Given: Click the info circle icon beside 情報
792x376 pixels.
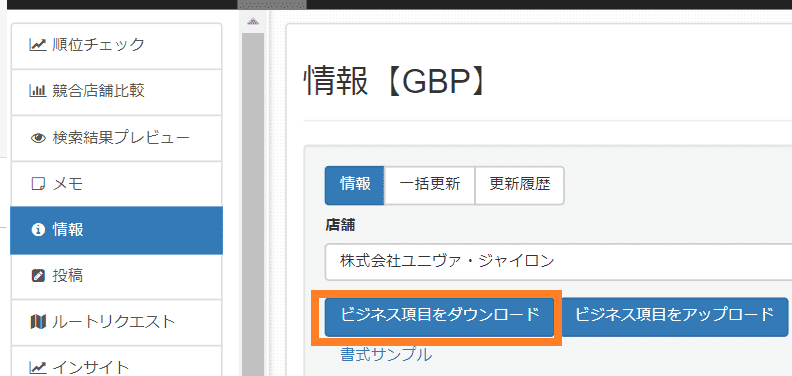Looking at the screenshot, I should tap(38, 230).
